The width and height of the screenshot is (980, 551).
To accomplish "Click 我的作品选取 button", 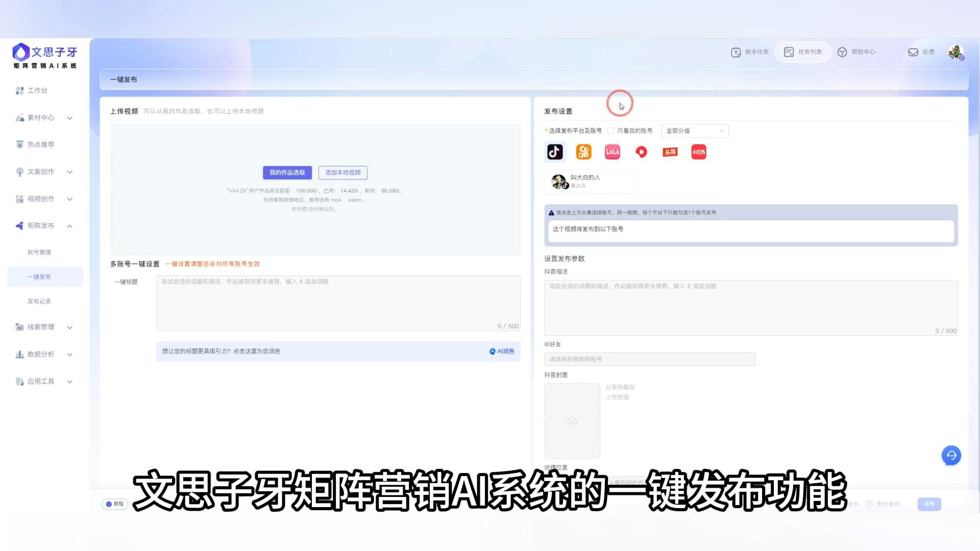I will click(287, 172).
